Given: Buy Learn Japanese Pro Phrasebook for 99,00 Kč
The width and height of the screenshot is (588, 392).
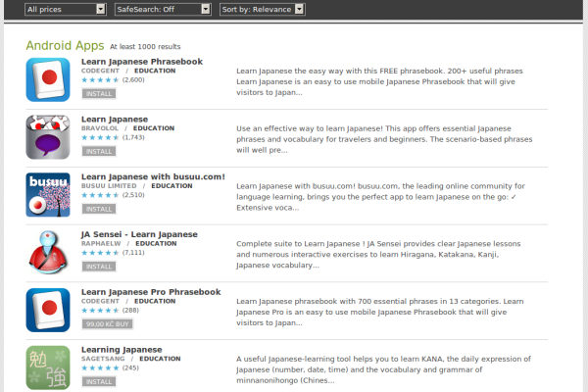Looking at the screenshot, I should pyautogui.click(x=109, y=323).
